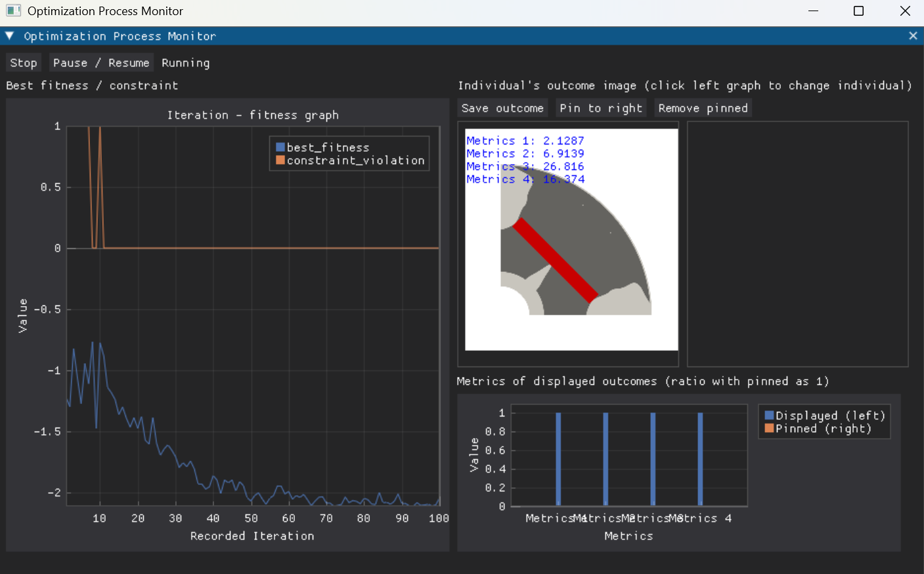
Task: Pin the current outcome to right
Action: click(601, 108)
